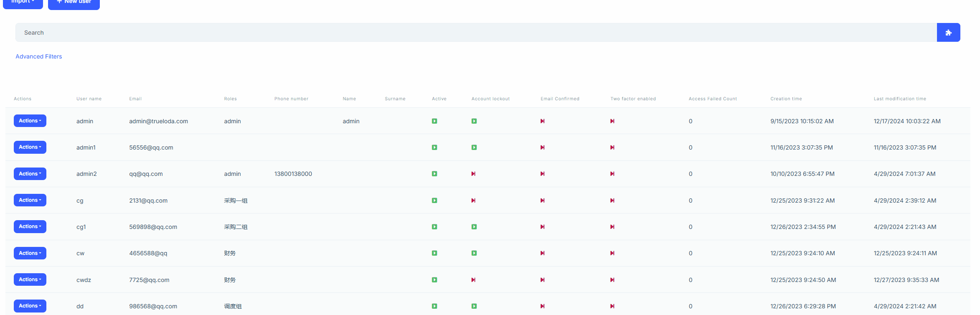The height and width of the screenshot is (315, 980).
Task: Click the Email column header
Action: click(135, 99)
